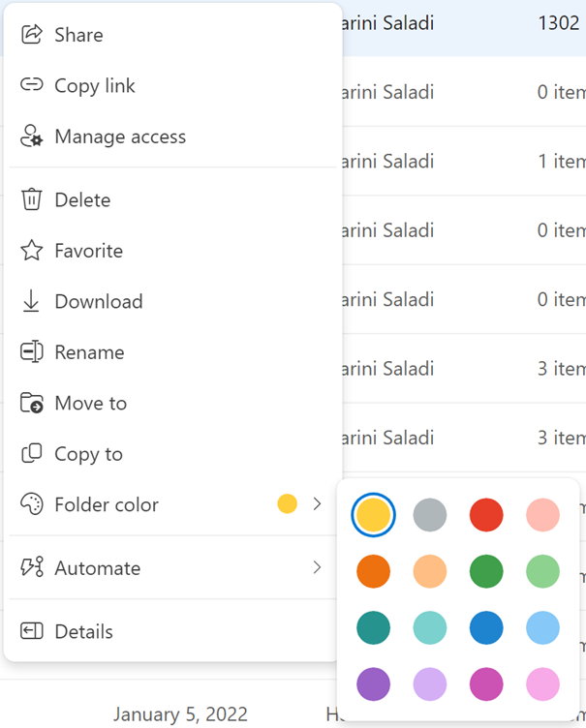
Task: Pick the dark red color swatch
Action: point(486,515)
